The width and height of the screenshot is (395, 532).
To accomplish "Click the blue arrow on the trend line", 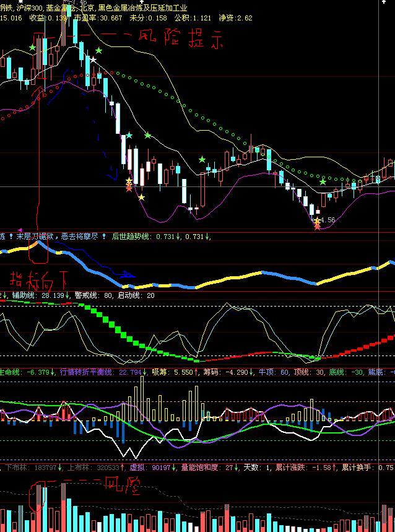I will (128, 274).
